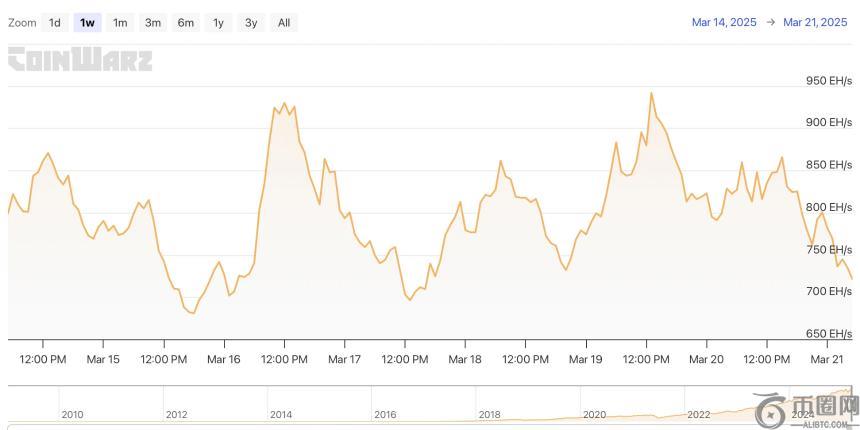
Task: Choose the 6m zoom range
Action: pos(185,22)
